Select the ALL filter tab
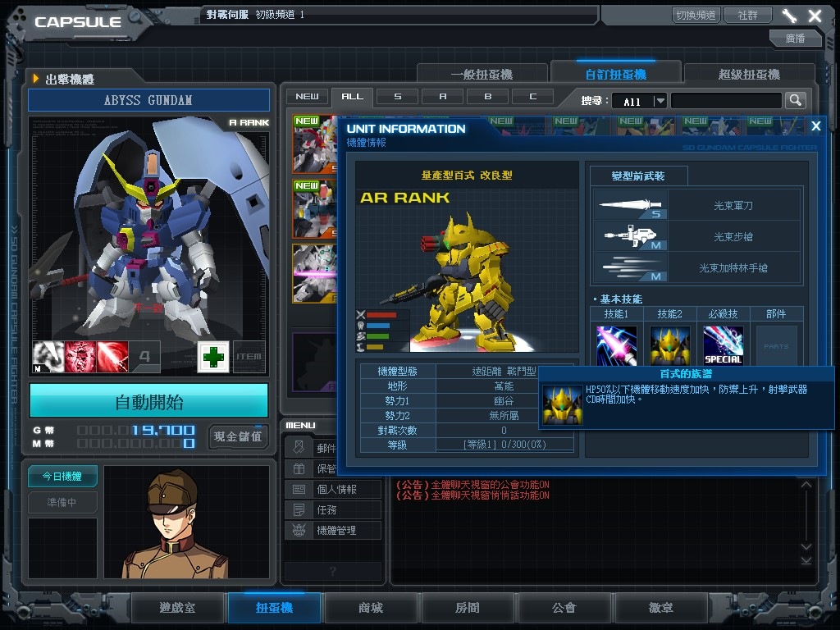 [x=352, y=97]
